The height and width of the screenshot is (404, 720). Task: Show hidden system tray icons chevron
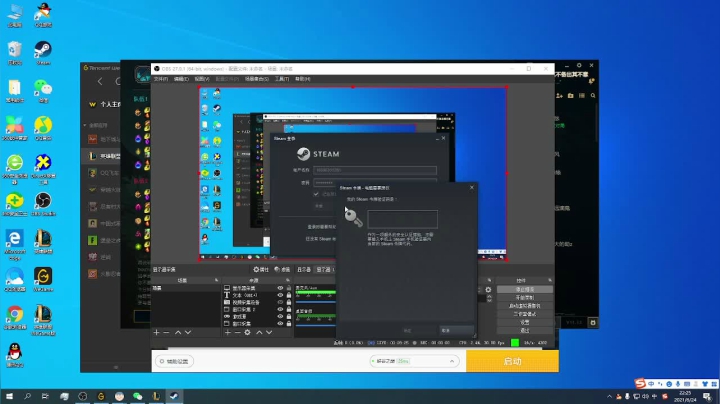[x=610, y=396]
